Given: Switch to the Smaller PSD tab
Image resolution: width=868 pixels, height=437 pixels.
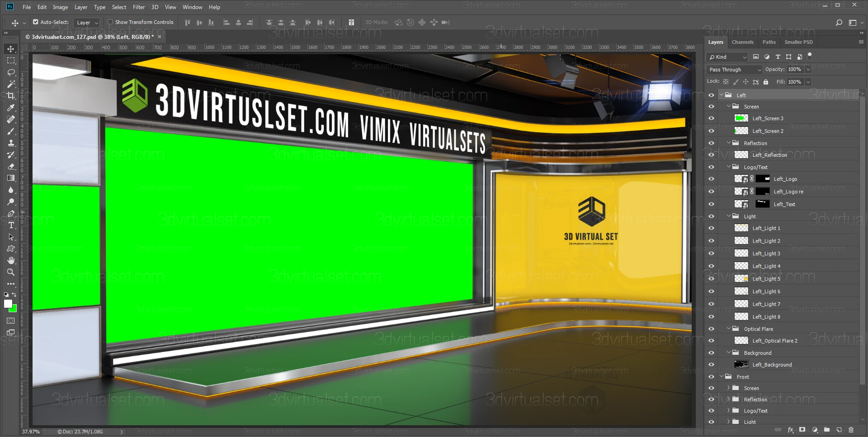Looking at the screenshot, I should 798,42.
